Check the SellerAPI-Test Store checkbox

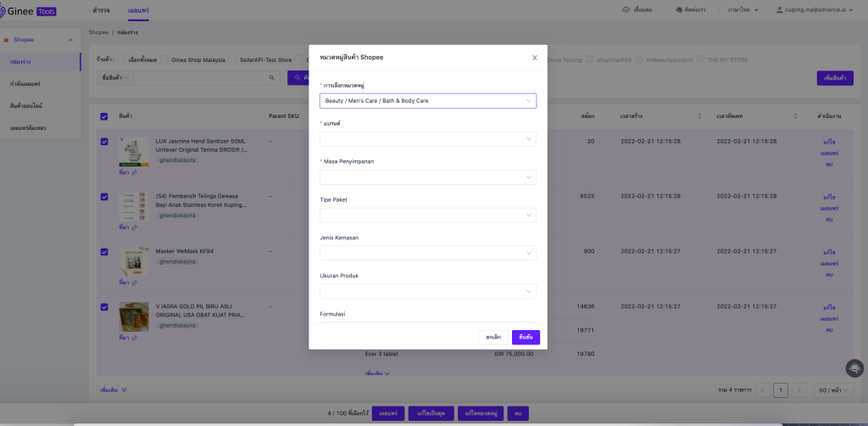(233, 60)
